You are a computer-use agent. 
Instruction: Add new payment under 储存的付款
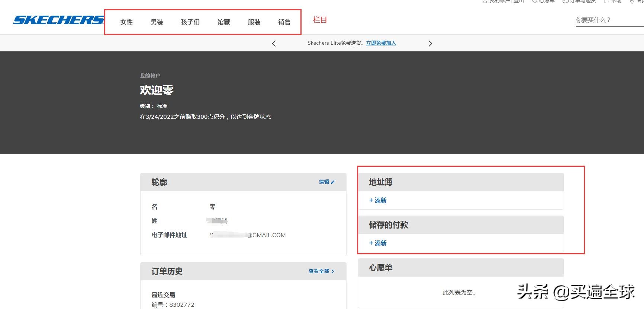click(x=378, y=243)
